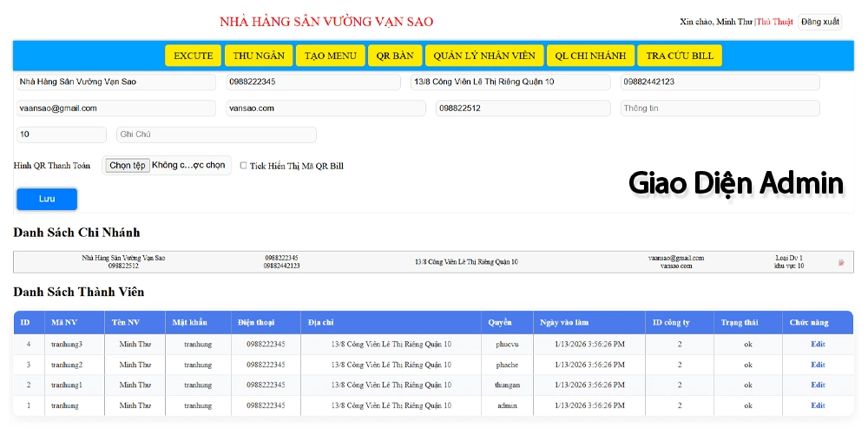Open the TRA CỨU BILL menu
This screenshot has height=434, width=868.
coord(679,56)
